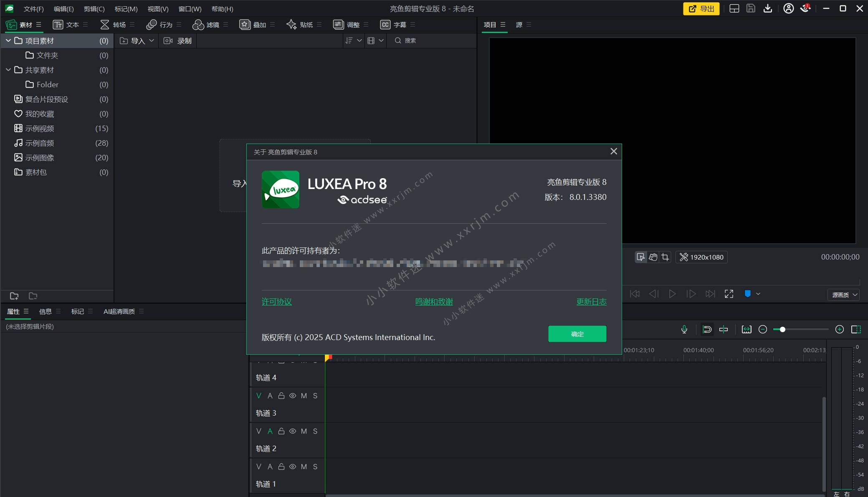This screenshot has width=868, height=497.
Task: Collapse the 项目素材 tree node
Action: coord(8,40)
